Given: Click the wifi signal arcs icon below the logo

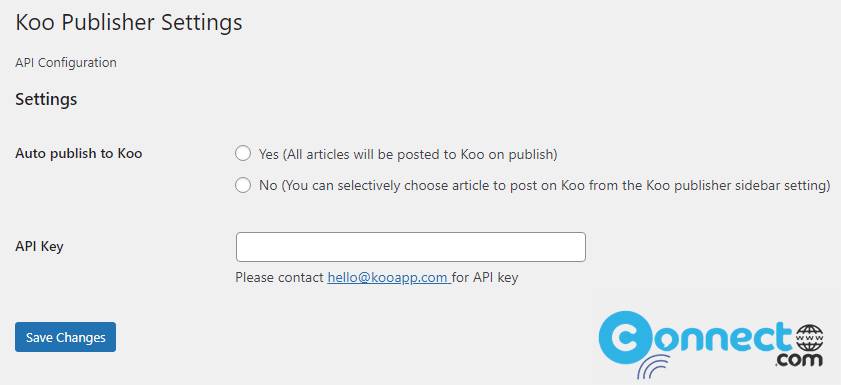Looking at the screenshot, I should click(654, 367).
